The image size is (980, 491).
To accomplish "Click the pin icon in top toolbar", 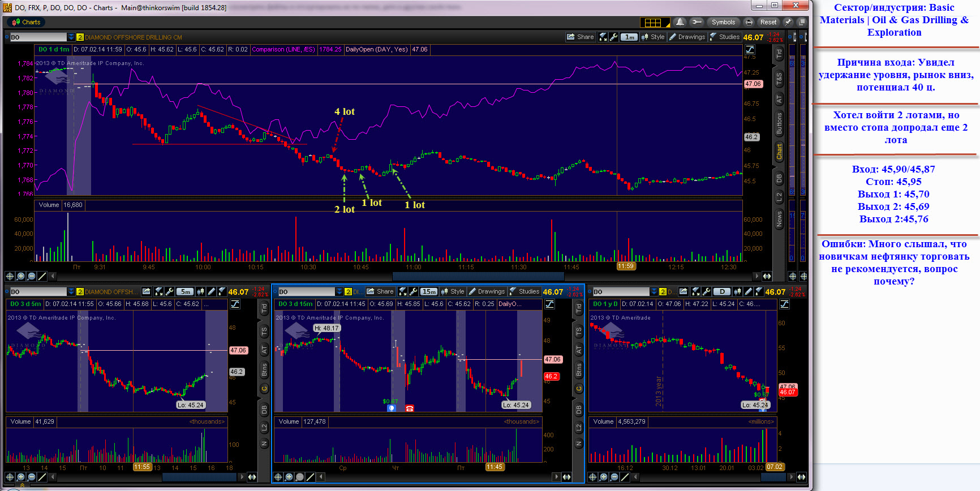I will point(788,22).
